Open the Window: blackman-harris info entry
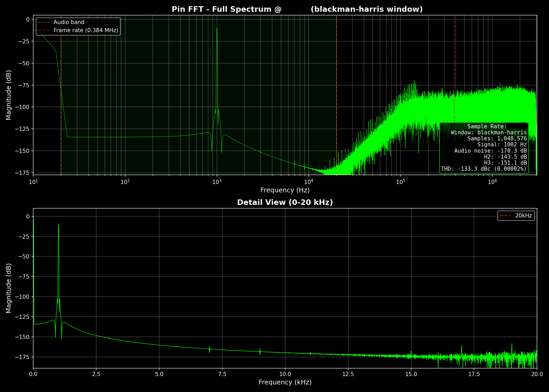 click(488, 133)
